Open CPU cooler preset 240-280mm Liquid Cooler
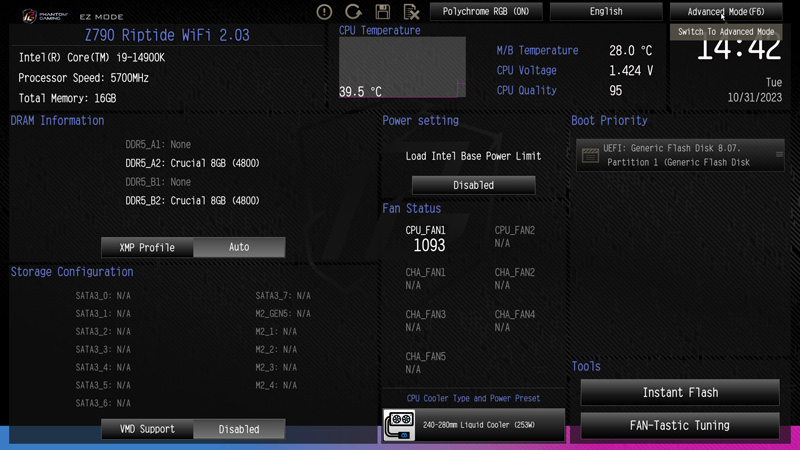 [x=473, y=425]
